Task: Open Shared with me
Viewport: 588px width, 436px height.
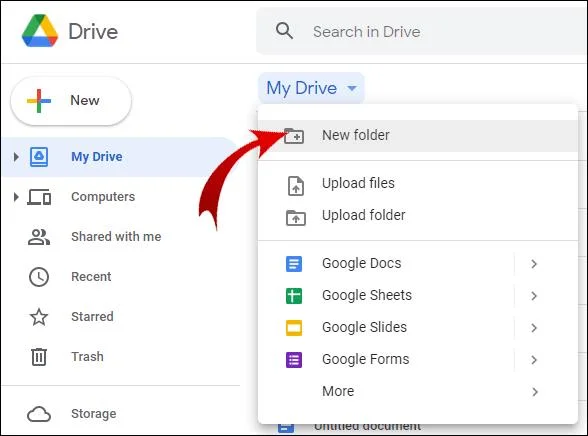Action: click(x=116, y=237)
